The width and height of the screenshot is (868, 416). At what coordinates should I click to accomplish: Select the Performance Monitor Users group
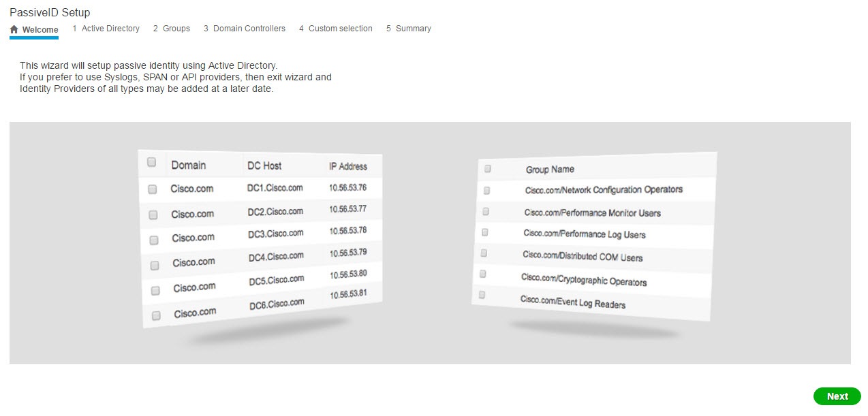485,211
